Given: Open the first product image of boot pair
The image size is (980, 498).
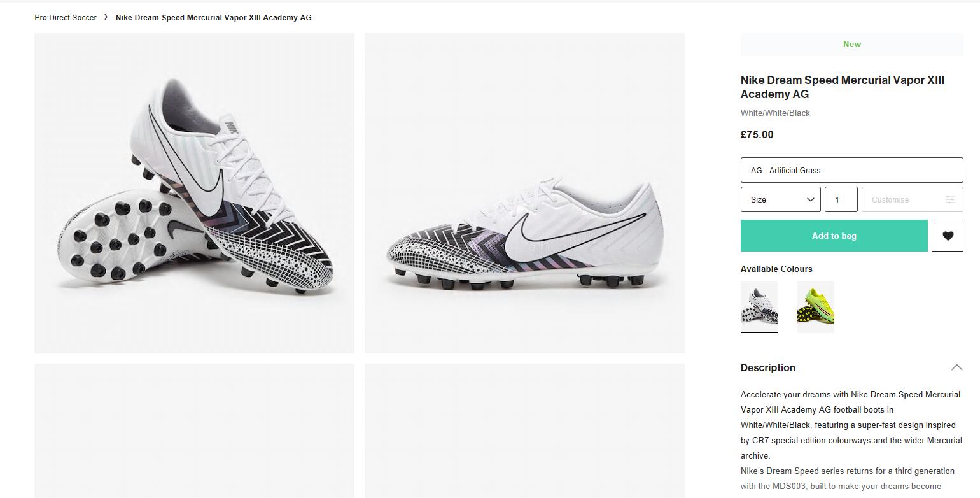Looking at the screenshot, I should tap(194, 193).
